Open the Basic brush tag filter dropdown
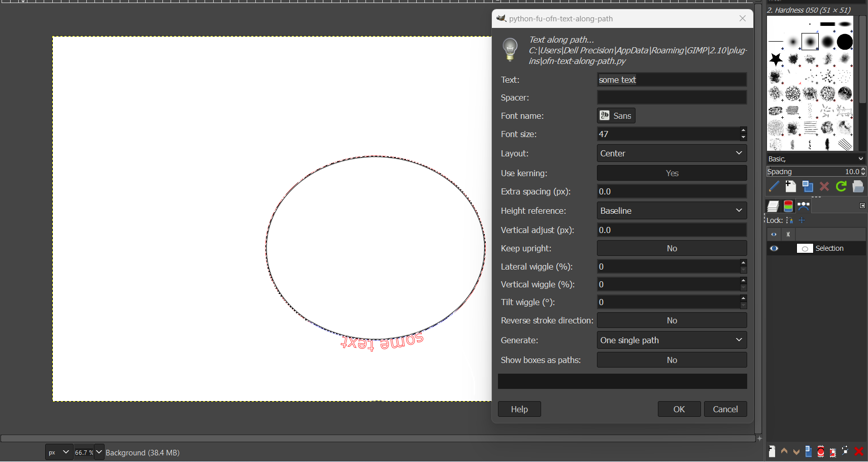Viewport: 868px width, 462px height. 816,159
